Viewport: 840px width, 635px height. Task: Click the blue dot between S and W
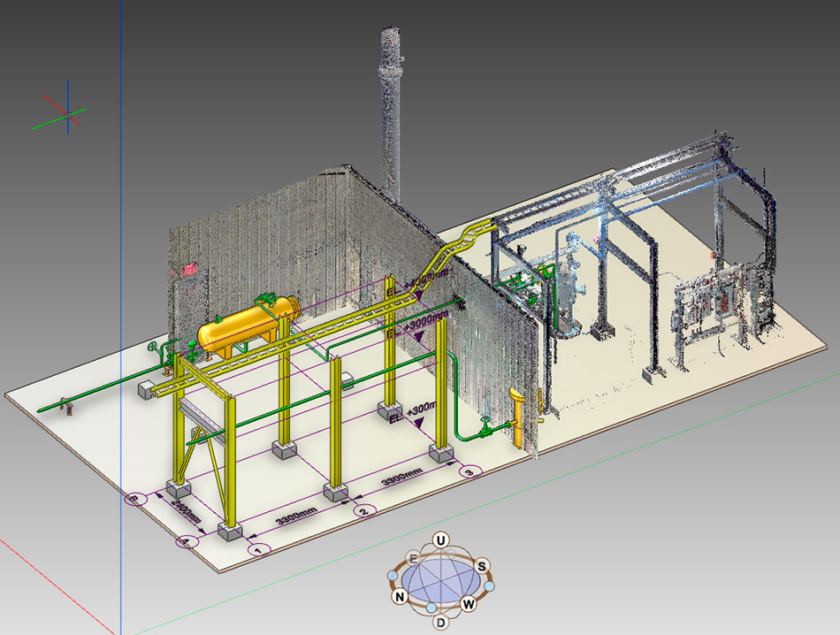pyautogui.click(x=488, y=586)
